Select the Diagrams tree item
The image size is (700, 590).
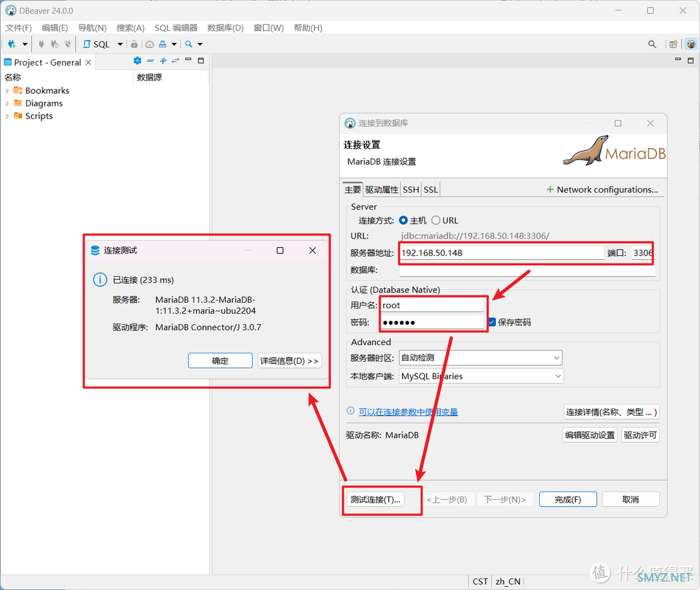(x=38, y=103)
